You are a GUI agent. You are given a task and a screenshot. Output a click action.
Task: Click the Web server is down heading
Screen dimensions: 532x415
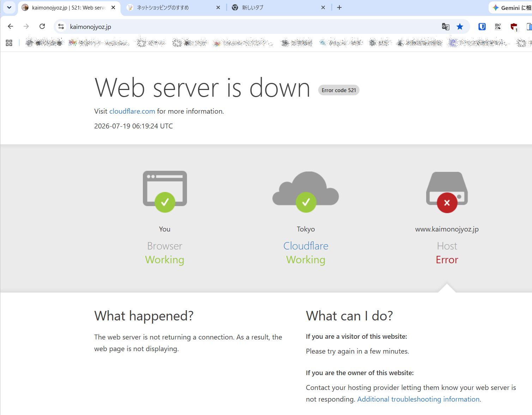click(202, 88)
